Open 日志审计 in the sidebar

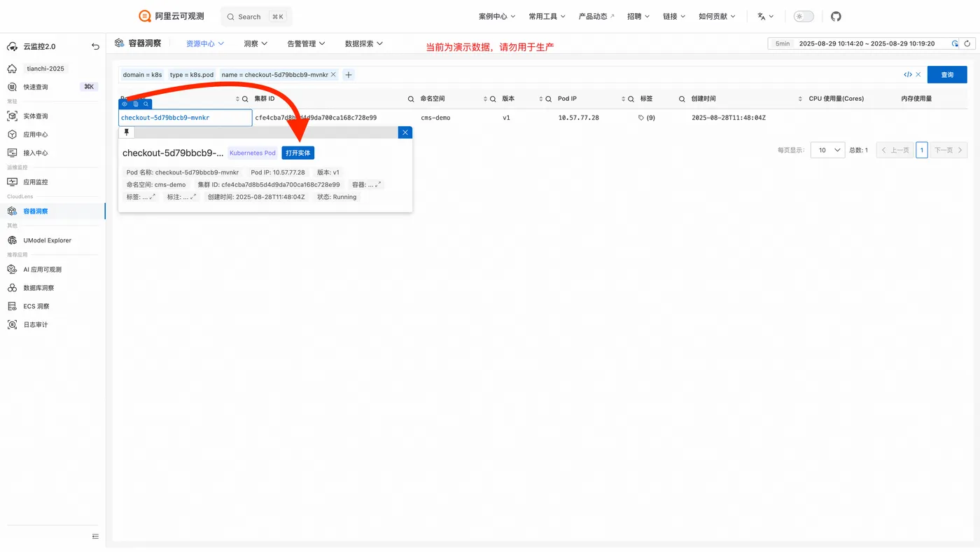36,324
